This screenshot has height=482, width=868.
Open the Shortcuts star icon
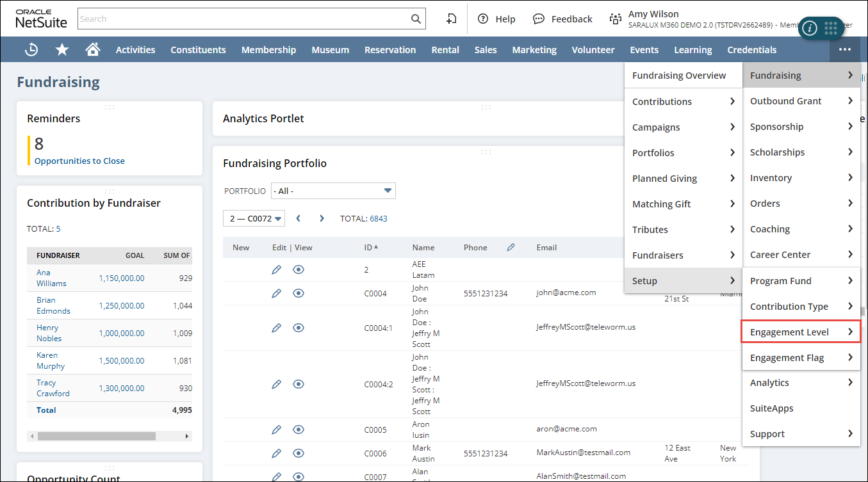(x=62, y=50)
